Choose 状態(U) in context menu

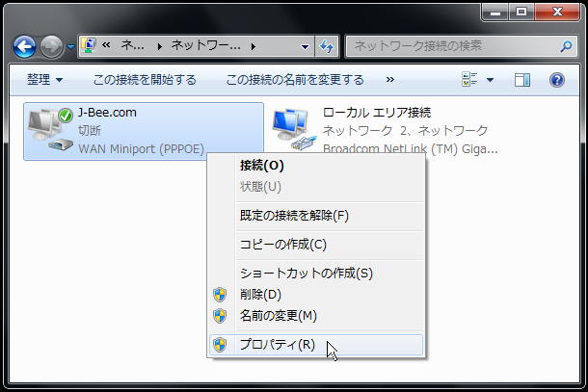pyautogui.click(x=316, y=186)
